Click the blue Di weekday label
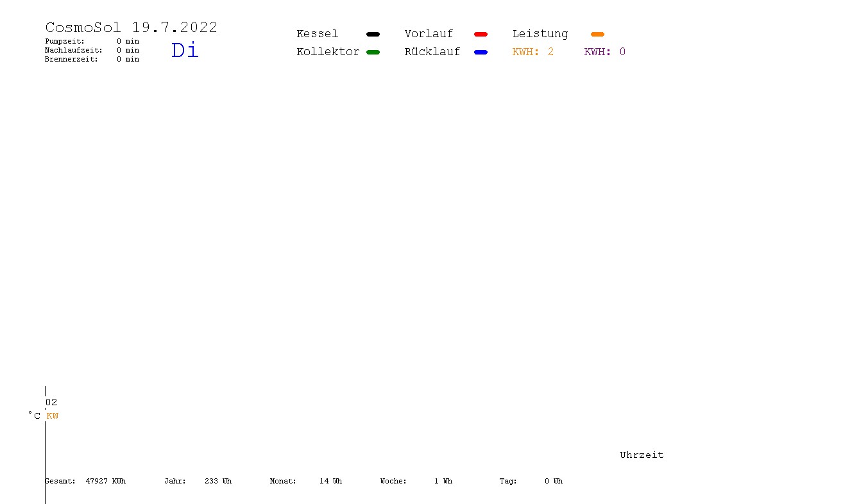This screenshot has height=504, width=843. point(185,51)
